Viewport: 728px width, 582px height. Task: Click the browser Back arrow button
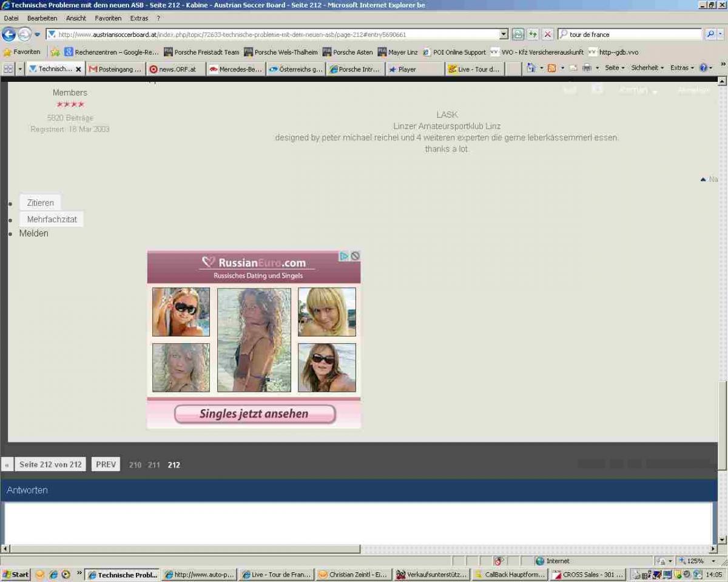(x=8, y=35)
